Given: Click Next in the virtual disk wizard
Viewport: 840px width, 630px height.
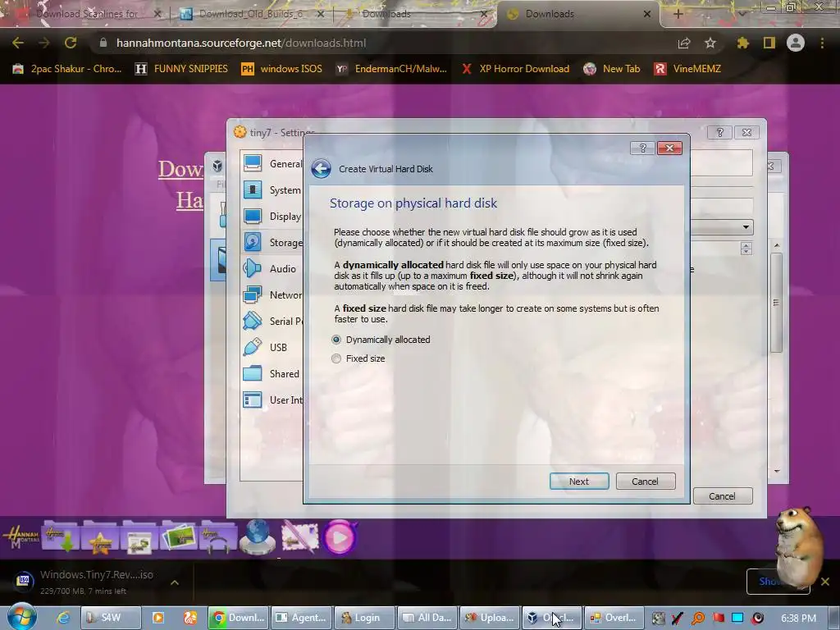Looking at the screenshot, I should point(579,481).
